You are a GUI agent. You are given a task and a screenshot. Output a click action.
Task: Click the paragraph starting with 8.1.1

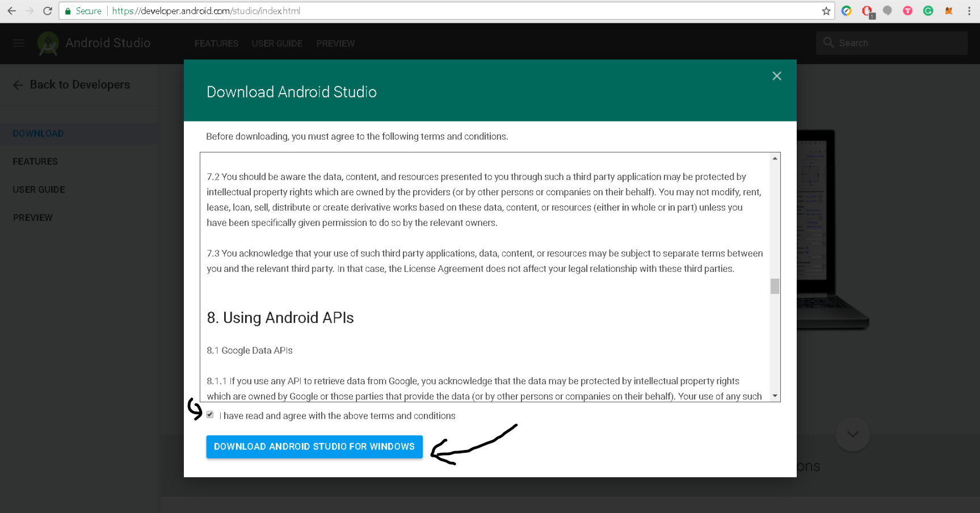484,389
